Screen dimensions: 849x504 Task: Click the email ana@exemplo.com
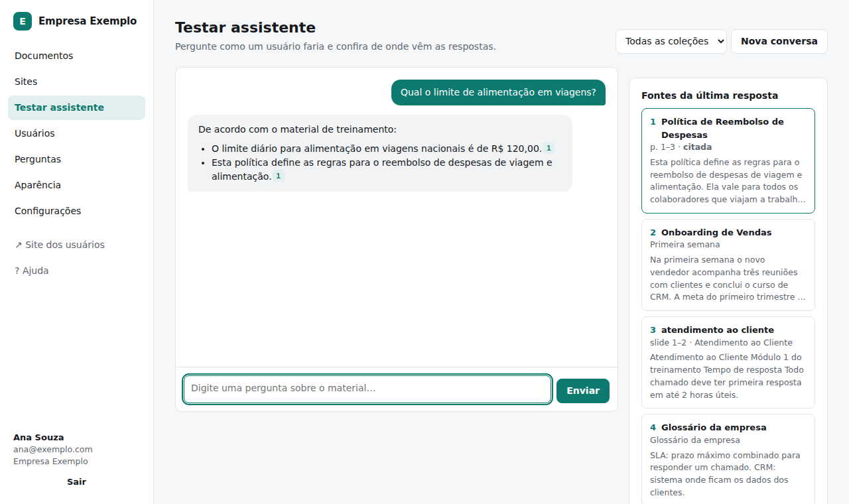tap(53, 450)
